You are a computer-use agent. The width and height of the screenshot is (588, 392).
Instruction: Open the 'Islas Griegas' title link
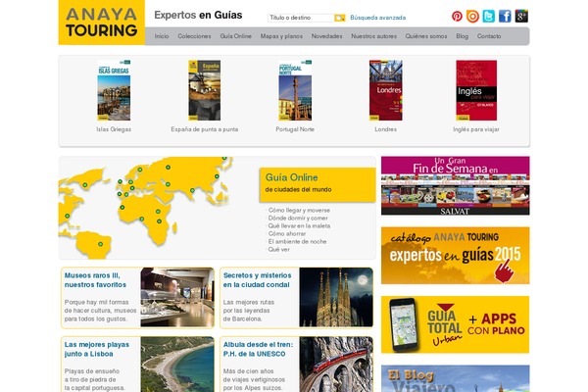(x=114, y=129)
